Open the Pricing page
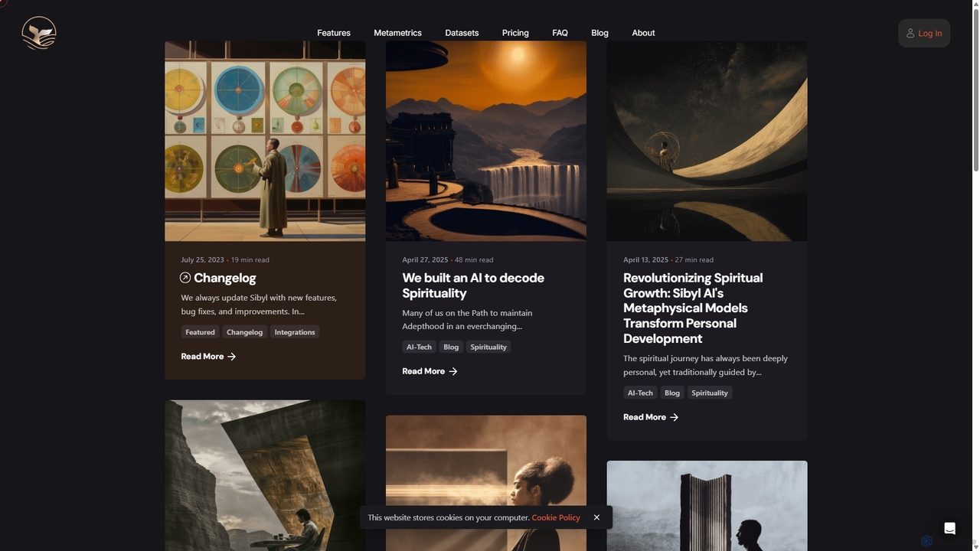The height and width of the screenshot is (551, 980). [x=515, y=33]
